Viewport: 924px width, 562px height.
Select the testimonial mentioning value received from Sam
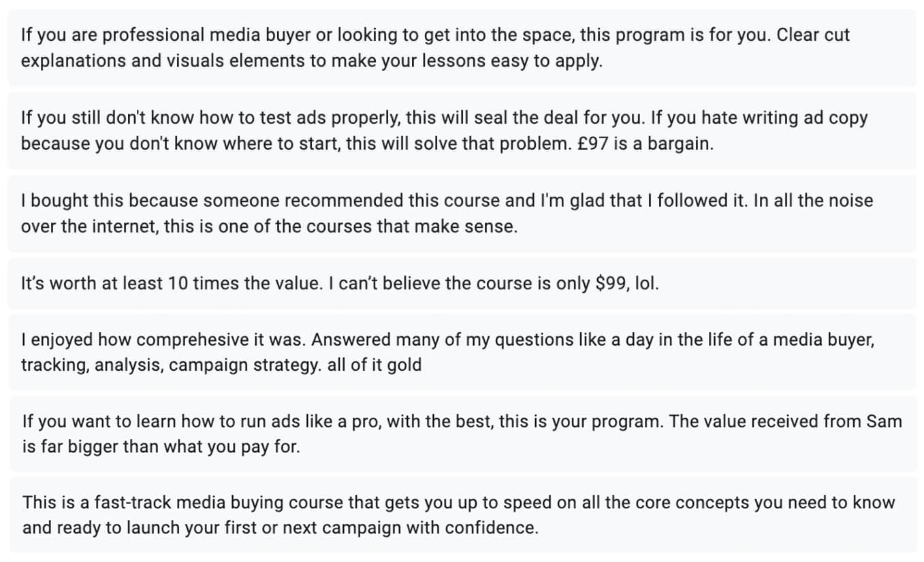(x=462, y=435)
